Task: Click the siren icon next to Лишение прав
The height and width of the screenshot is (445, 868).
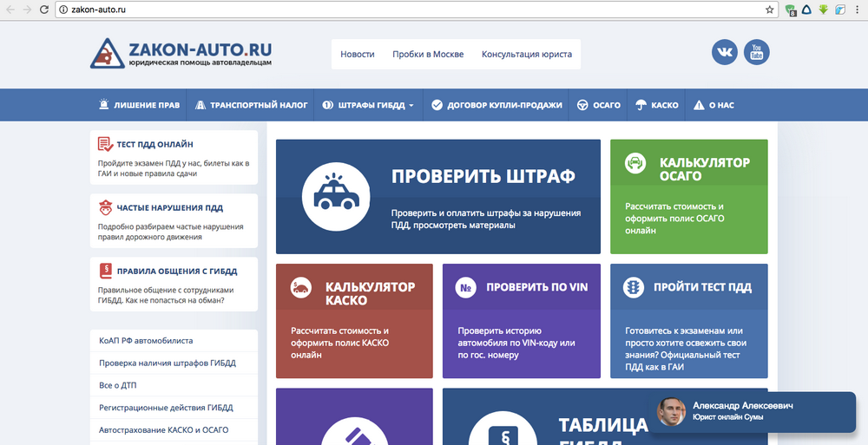Action: [x=104, y=104]
